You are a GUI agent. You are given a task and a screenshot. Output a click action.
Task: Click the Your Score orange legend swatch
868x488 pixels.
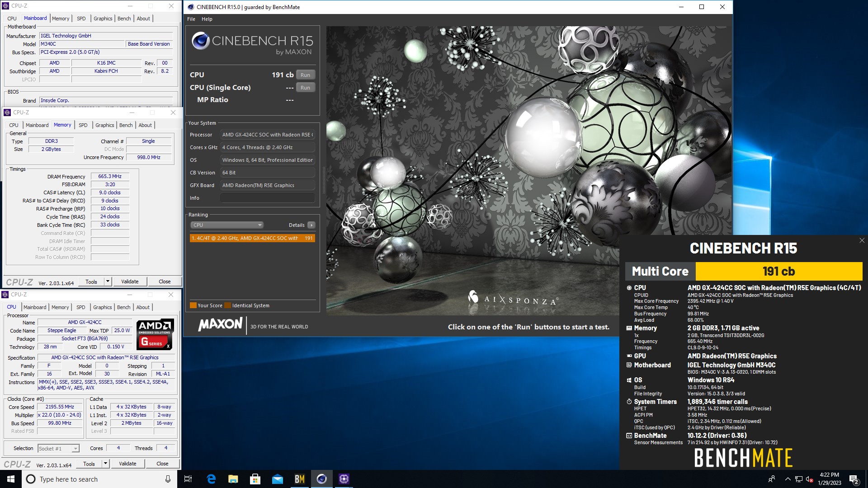coord(193,305)
